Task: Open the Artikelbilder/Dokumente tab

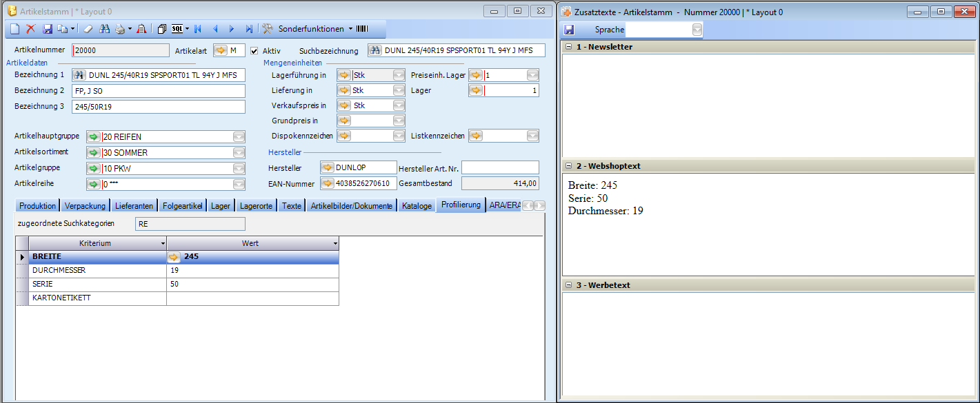Action: click(x=351, y=206)
